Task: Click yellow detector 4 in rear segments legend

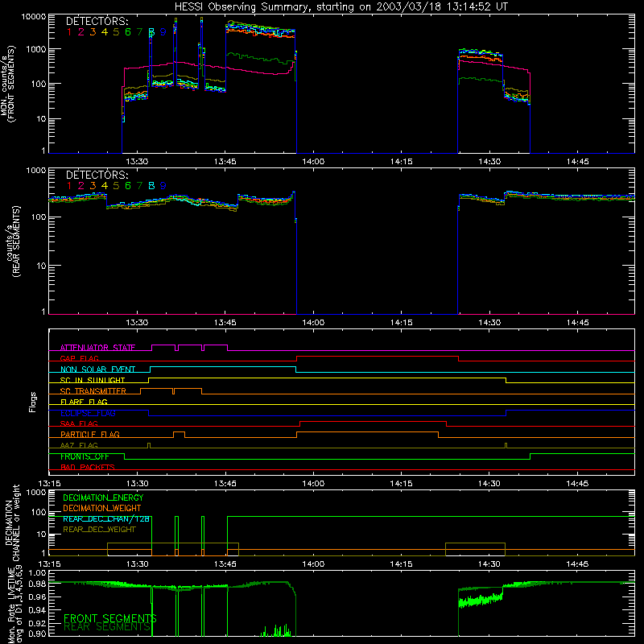Action: tap(105, 186)
